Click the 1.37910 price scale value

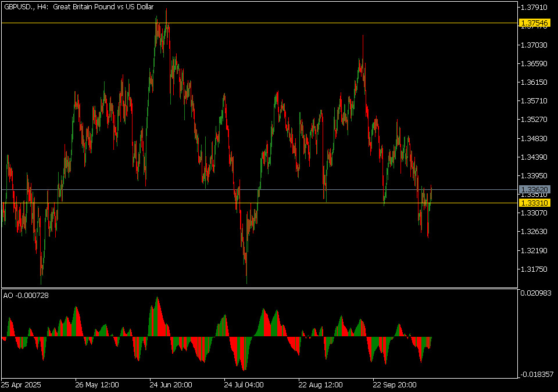click(x=534, y=8)
